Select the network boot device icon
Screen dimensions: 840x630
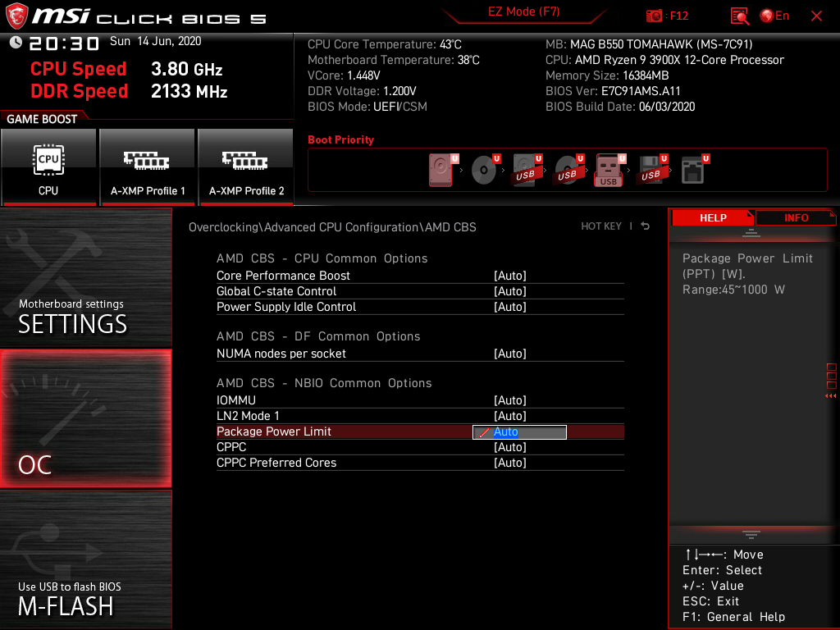[693, 170]
